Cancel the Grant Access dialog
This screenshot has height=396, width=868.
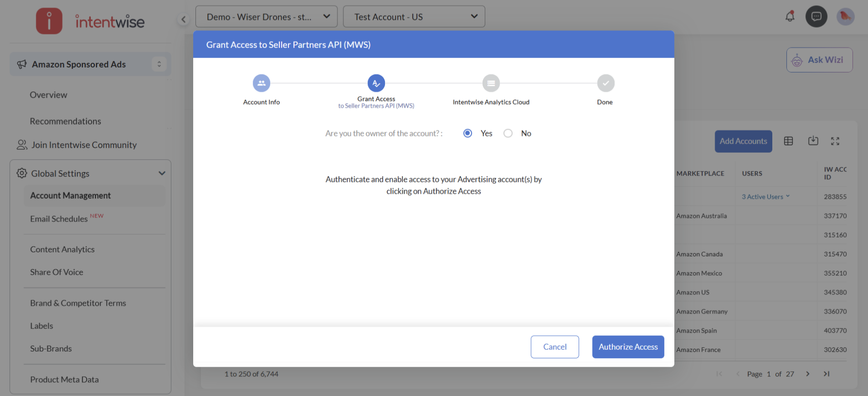[x=554, y=347]
